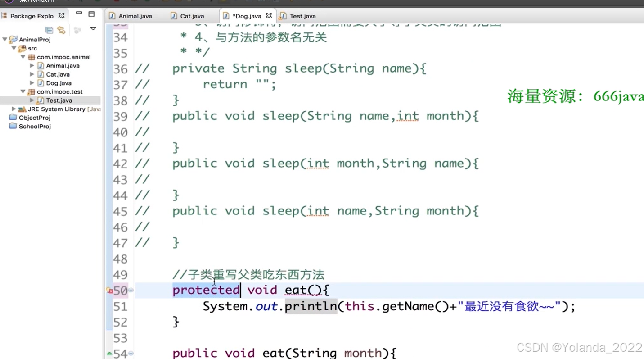Click println on line 51

(x=311, y=307)
